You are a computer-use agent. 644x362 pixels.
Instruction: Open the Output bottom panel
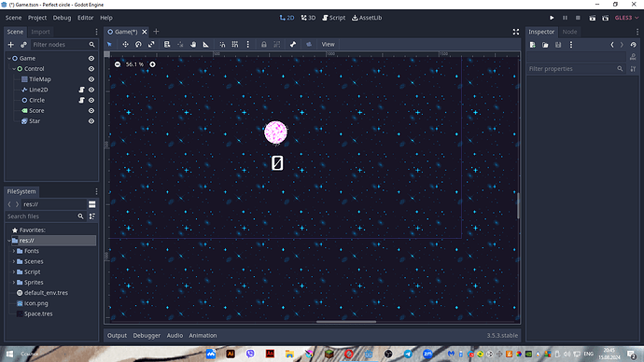point(117,335)
